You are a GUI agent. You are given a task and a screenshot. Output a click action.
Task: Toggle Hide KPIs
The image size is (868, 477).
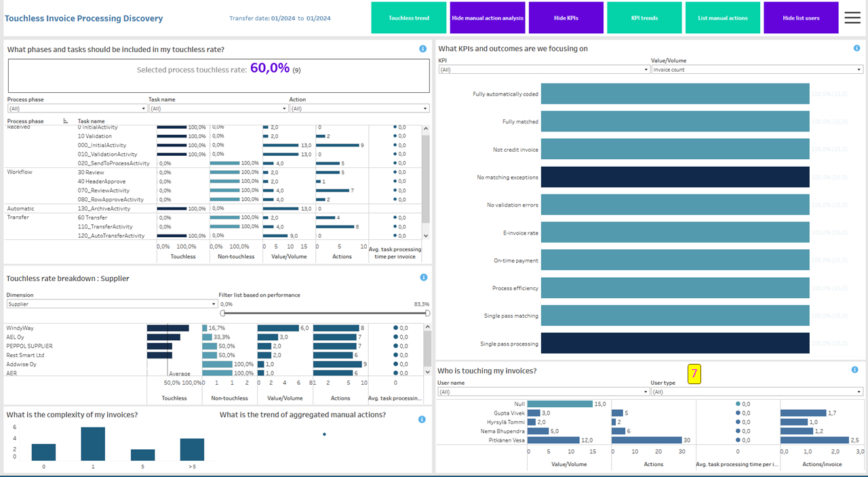[x=566, y=18]
